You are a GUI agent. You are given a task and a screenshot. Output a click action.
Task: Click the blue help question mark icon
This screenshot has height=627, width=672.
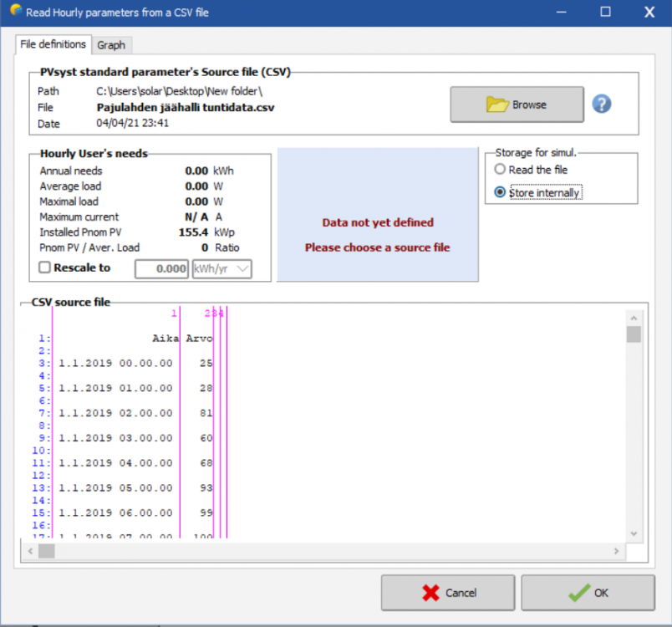(602, 104)
